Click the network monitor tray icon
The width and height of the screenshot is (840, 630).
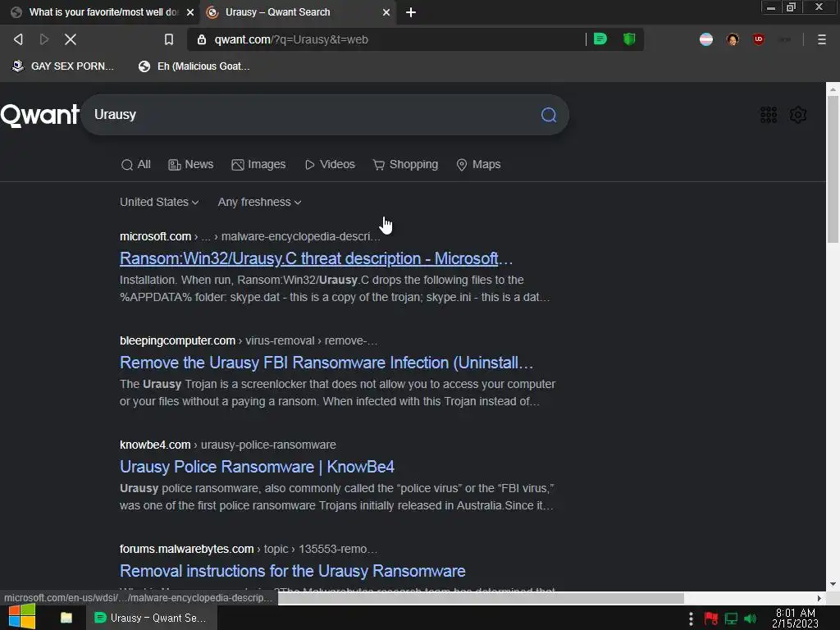[731, 619]
